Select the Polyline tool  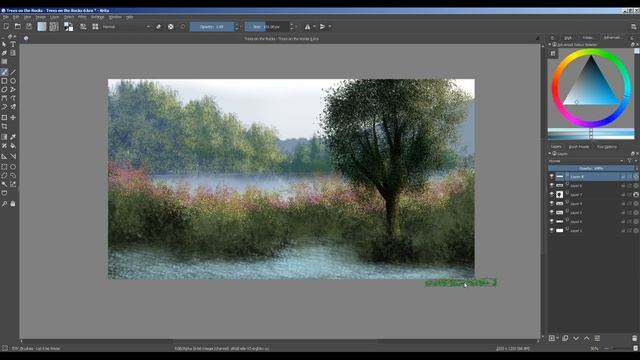[x=13, y=89]
